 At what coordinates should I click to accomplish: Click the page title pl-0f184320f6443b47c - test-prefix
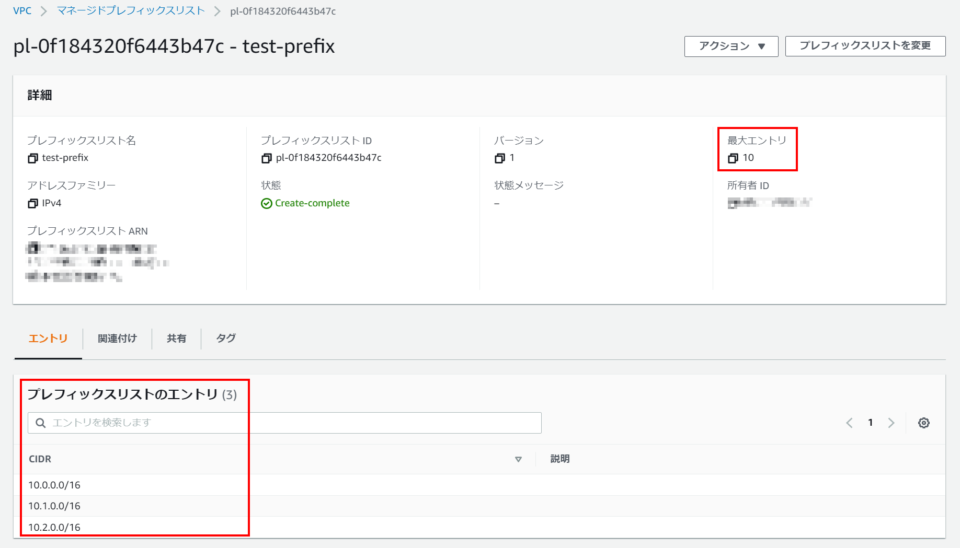tap(174, 47)
